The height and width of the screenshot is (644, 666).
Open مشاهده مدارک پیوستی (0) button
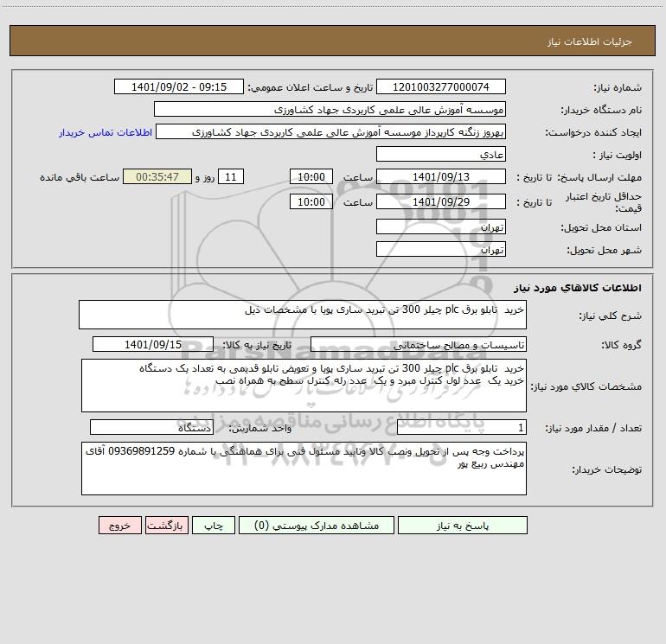pyautogui.click(x=317, y=526)
